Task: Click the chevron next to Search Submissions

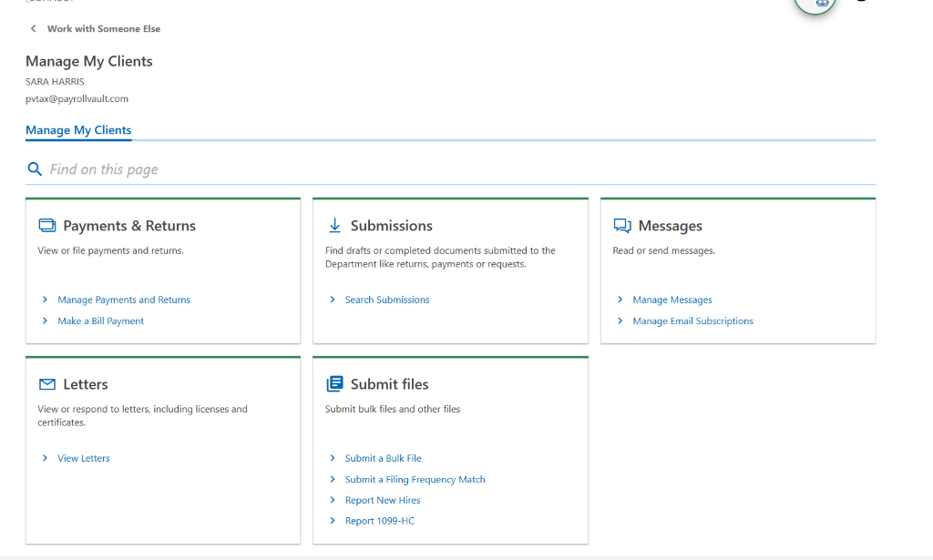Action: (x=333, y=300)
